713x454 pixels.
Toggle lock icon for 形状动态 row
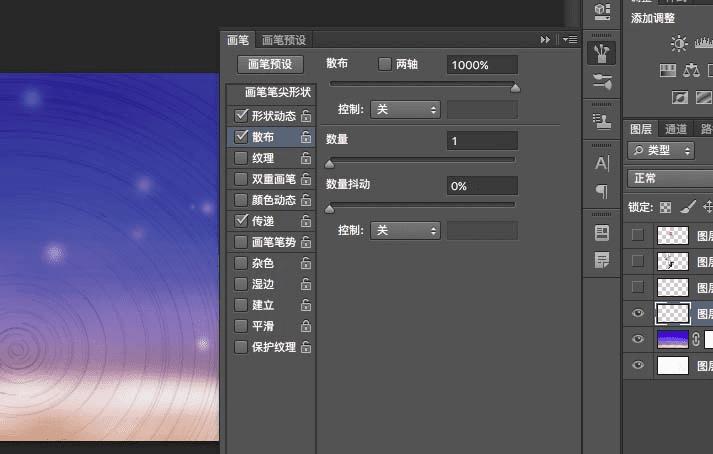[x=306, y=116]
